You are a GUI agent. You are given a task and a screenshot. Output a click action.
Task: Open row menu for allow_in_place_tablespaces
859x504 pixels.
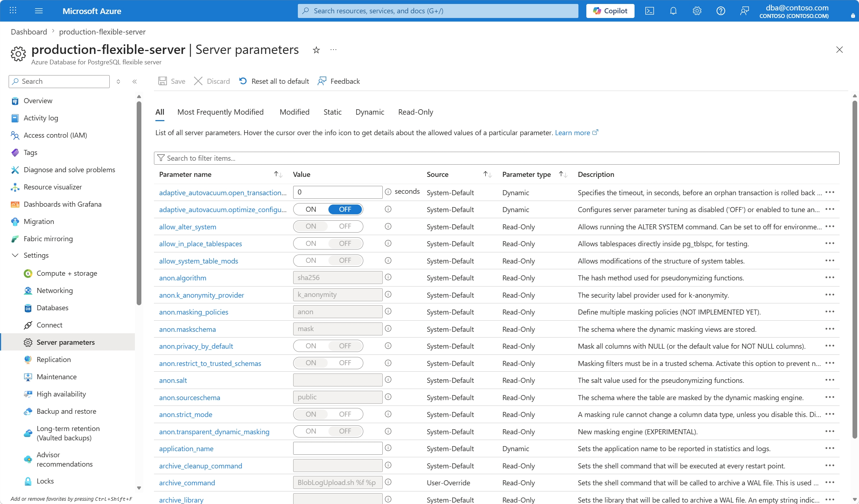[830, 243]
